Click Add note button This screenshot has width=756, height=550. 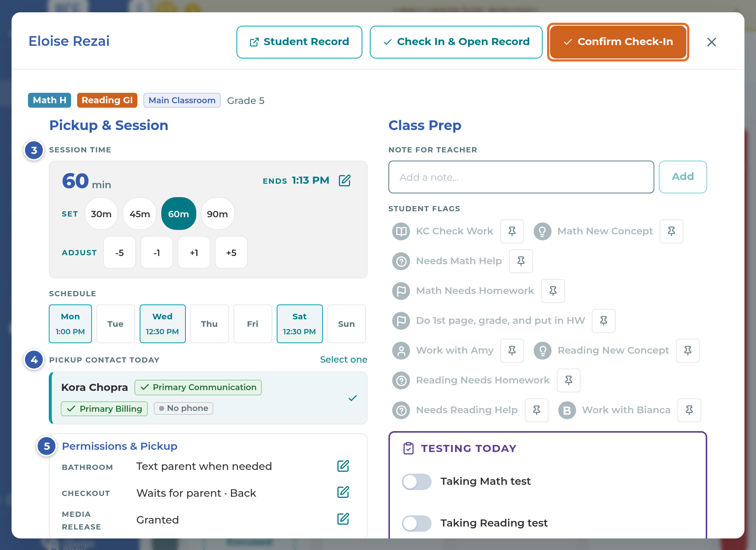tap(683, 177)
